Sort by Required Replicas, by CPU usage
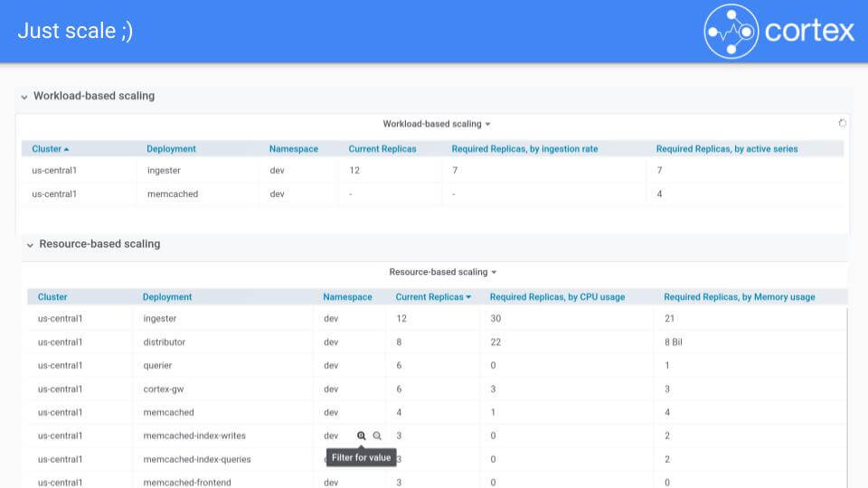 click(557, 297)
